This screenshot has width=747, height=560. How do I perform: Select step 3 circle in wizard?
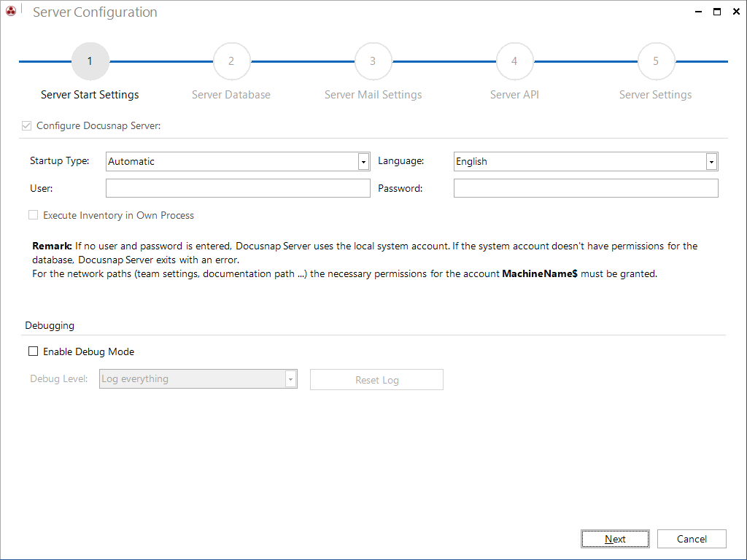point(373,61)
